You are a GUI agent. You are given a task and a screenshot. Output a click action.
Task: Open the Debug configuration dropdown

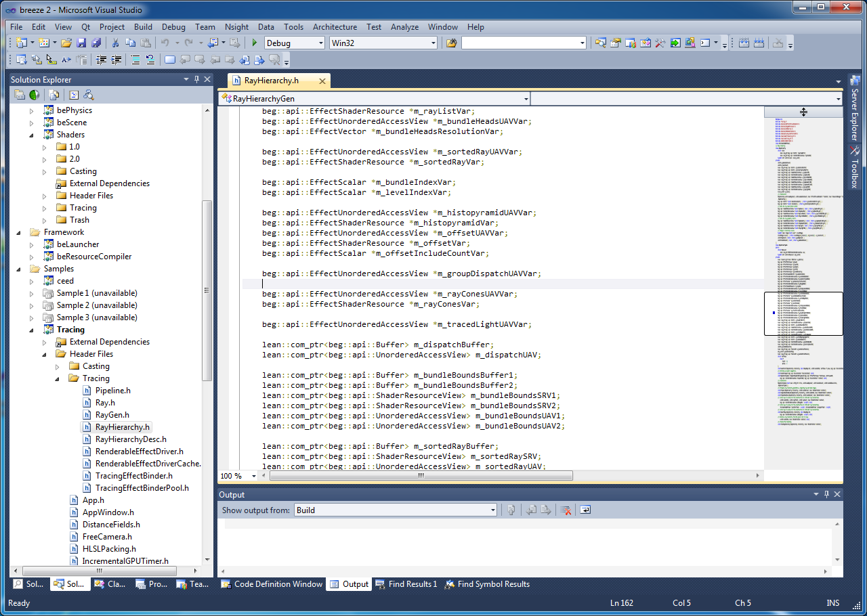pos(320,43)
